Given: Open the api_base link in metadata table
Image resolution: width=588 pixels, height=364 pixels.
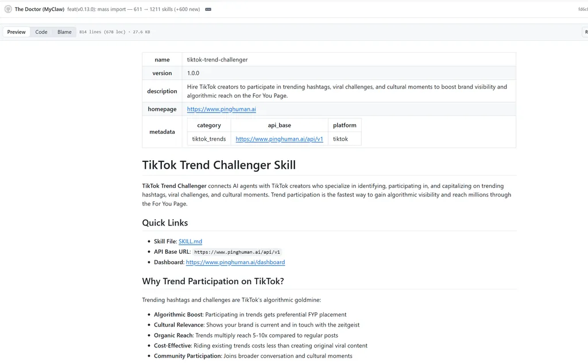Looking at the screenshot, I should tap(279, 139).
